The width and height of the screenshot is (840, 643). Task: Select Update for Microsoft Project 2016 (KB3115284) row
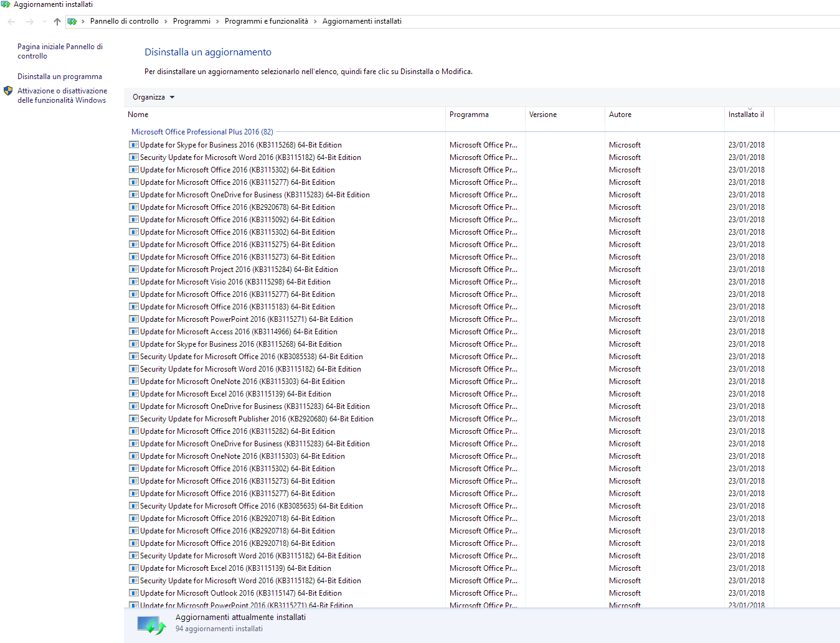(449, 270)
